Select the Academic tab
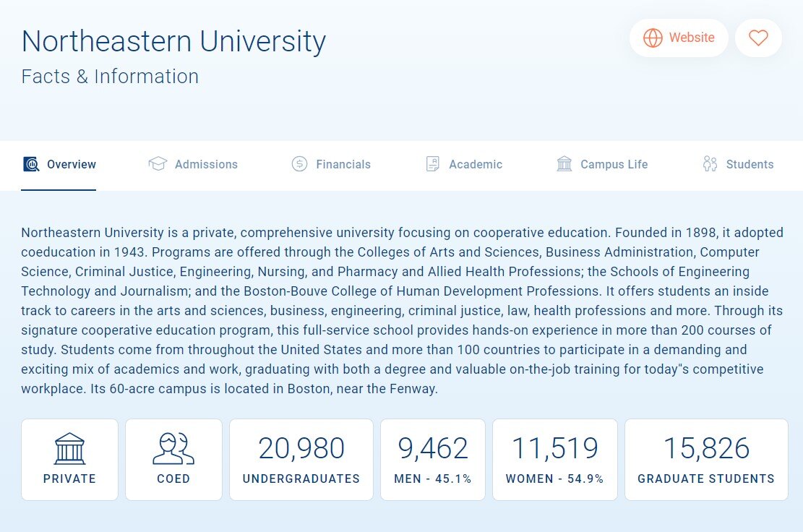The height and width of the screenshot is (532, 803). pyautogui.click(x=476, y=165)
